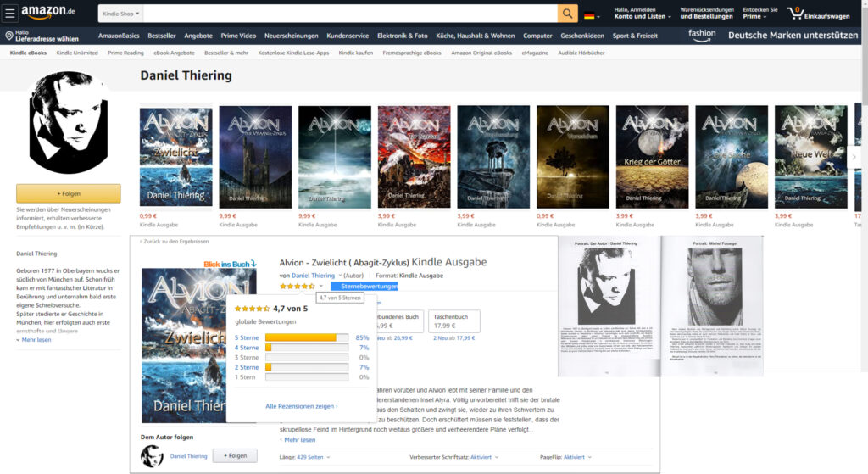Open the Einkaufswagen shopping cart
The width and height of the screenshot is (868, 474).
coord(818,14)
